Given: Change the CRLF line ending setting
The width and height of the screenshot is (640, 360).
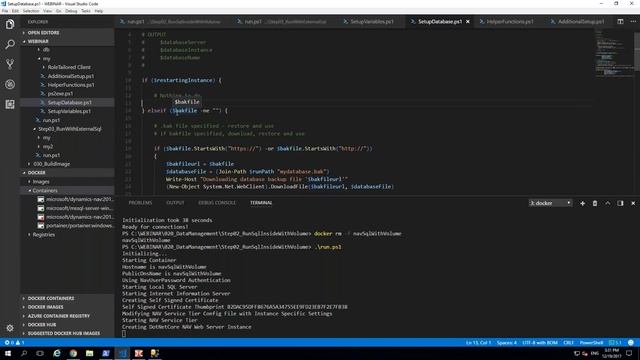Looking at the screenshot, I should [x=568, y=342].
